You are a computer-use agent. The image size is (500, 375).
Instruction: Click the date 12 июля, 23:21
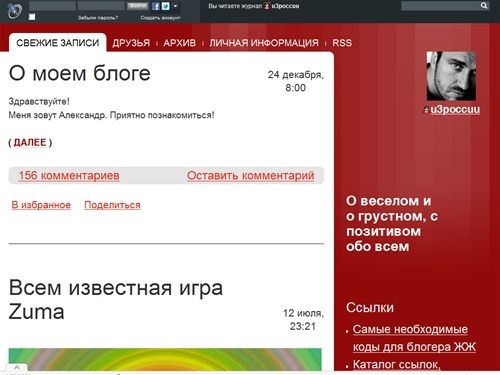pos(303,319)
